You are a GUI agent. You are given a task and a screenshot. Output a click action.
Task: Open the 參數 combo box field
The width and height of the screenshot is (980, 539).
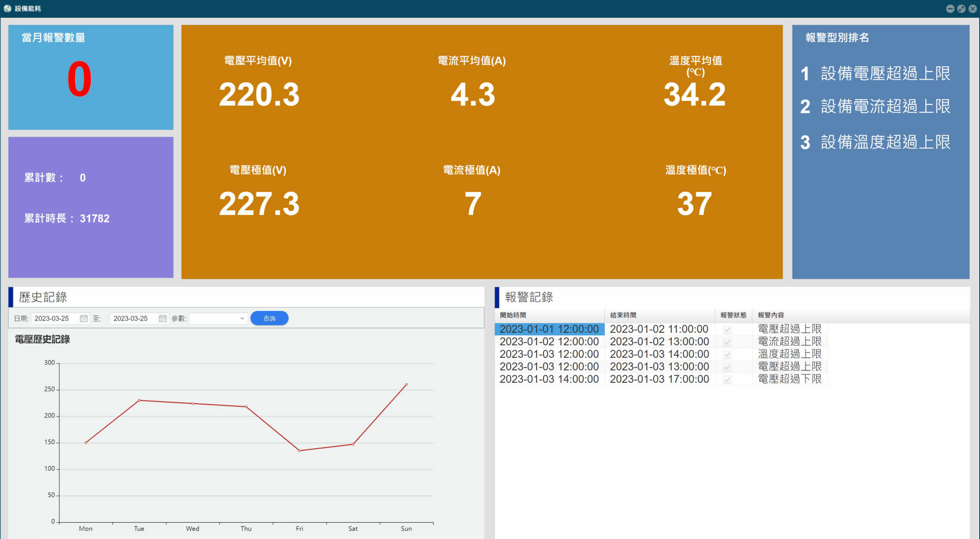(218, 318)
